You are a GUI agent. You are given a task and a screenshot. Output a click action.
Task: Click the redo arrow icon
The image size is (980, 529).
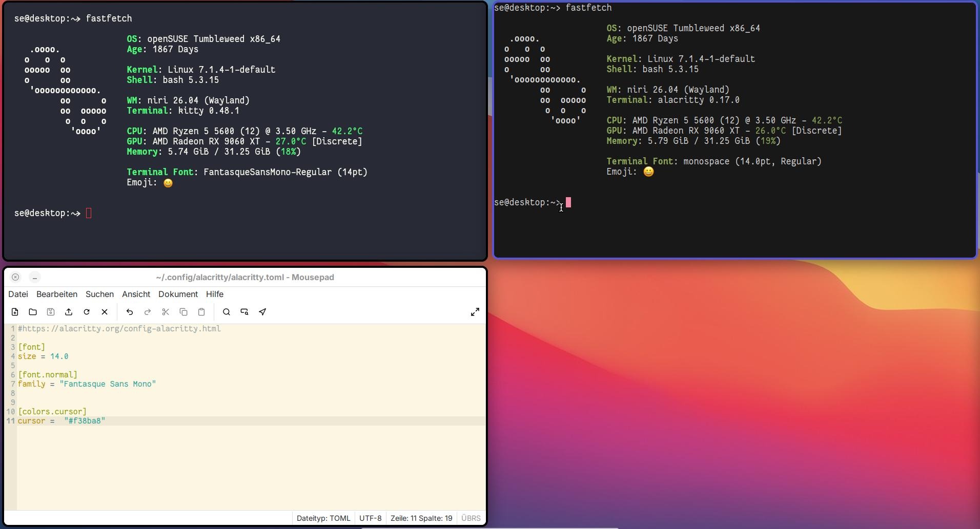point(148,312)
